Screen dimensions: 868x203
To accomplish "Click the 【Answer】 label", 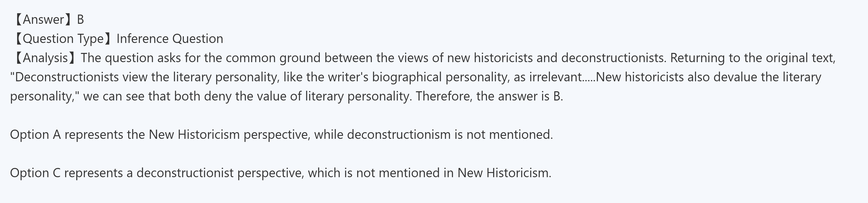I will (42, 19).
